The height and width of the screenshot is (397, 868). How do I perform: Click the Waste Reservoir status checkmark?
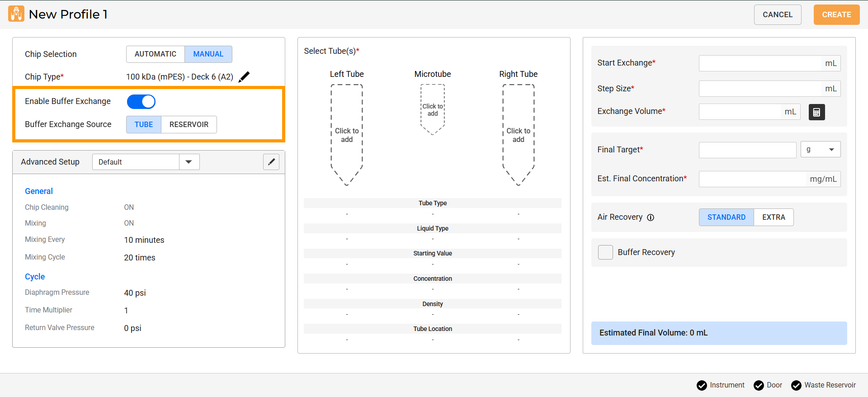point(796,385)
